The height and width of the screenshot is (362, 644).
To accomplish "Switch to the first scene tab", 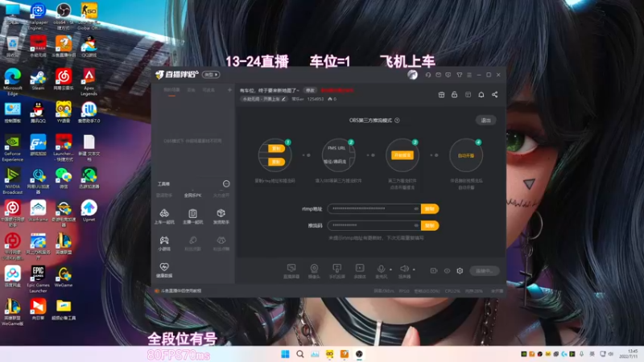I will click(x=171, y=90).
